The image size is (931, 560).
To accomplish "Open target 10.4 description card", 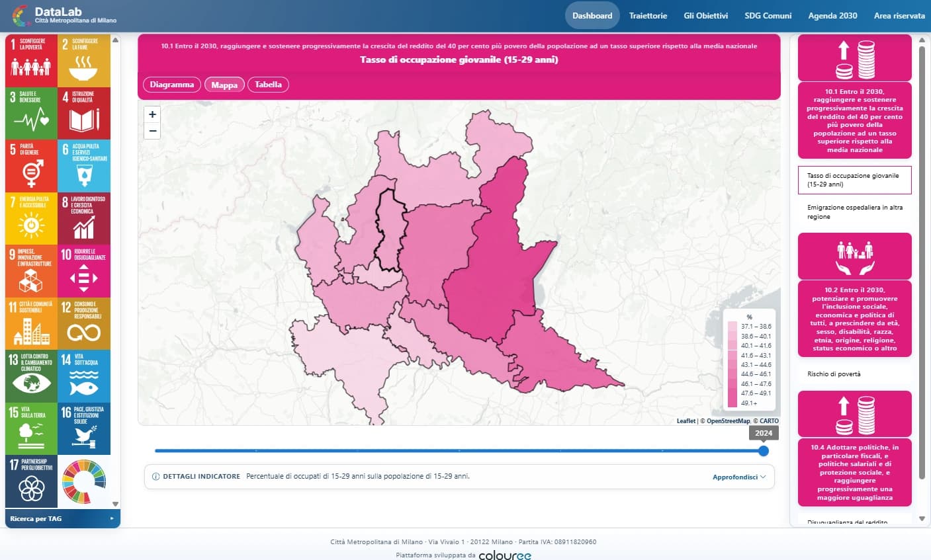I will (855, 472).
